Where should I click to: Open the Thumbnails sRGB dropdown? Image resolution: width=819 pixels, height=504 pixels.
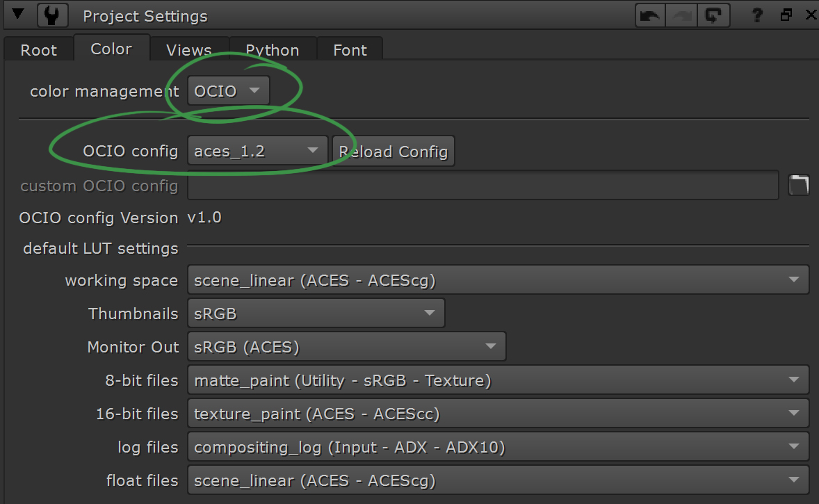316,314
